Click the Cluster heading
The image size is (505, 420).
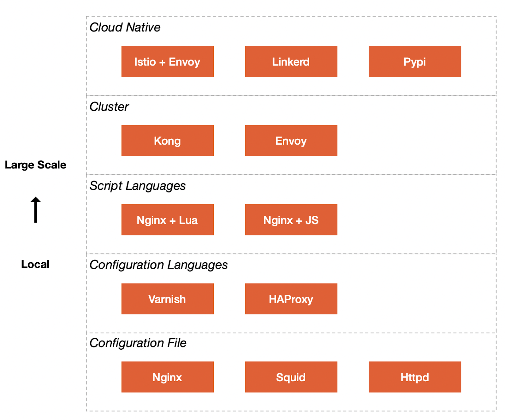[109, 107]
